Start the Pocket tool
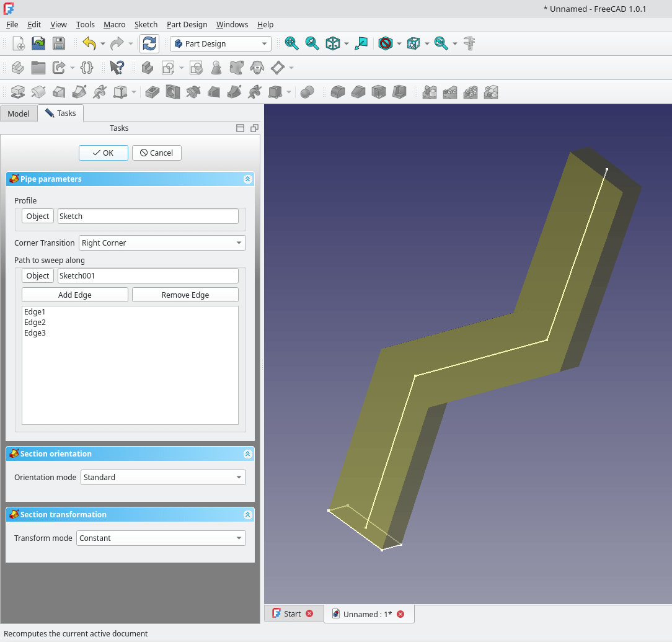This screenshot has width=672, height=642. click(x=152, y=92)
